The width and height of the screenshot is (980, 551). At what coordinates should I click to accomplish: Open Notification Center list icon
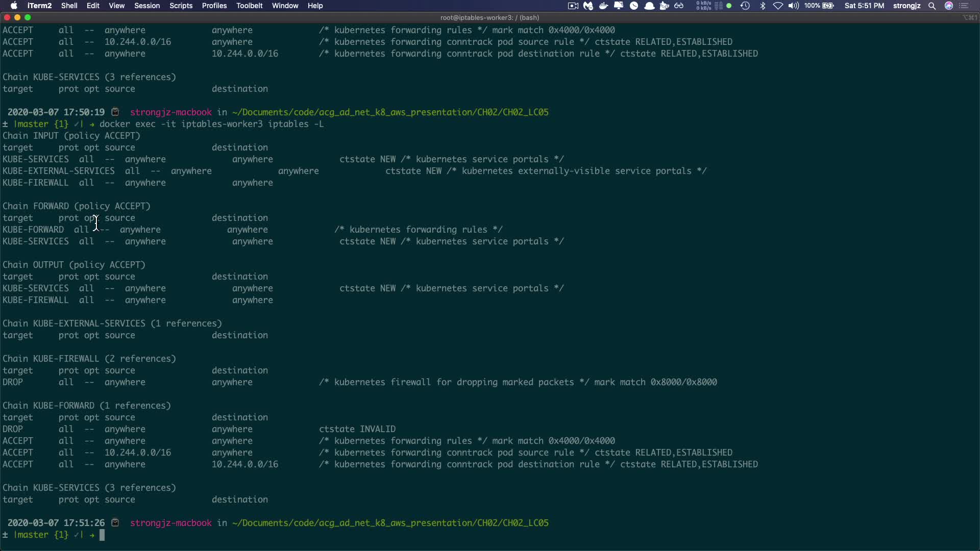coord(964,6)
